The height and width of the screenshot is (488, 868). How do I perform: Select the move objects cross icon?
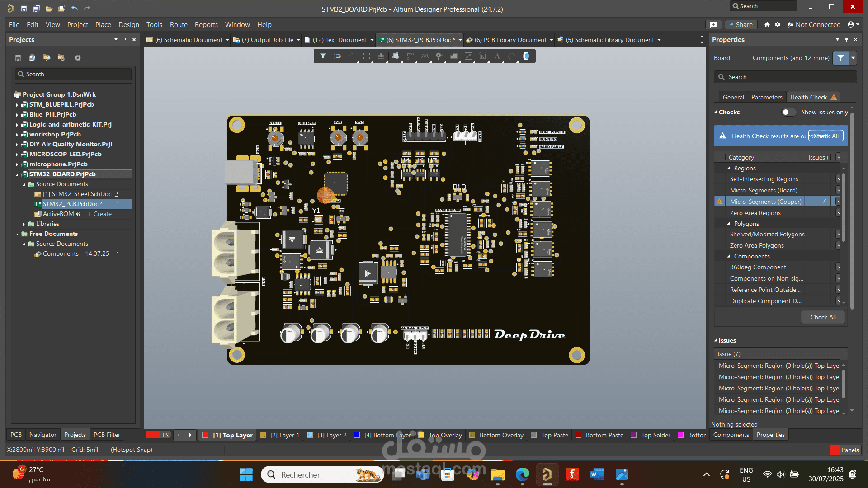point(352,56)
